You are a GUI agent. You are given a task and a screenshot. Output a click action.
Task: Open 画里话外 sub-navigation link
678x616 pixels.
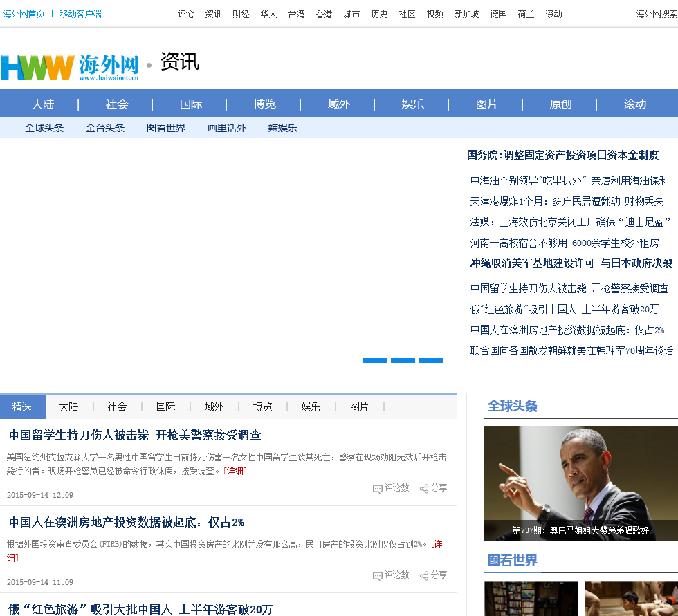(x=227, y=128)
